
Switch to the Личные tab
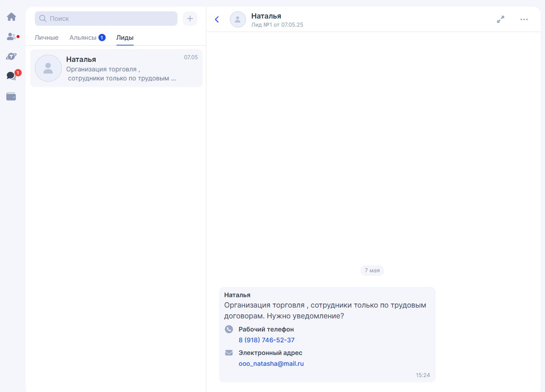(x=47, y=37)
